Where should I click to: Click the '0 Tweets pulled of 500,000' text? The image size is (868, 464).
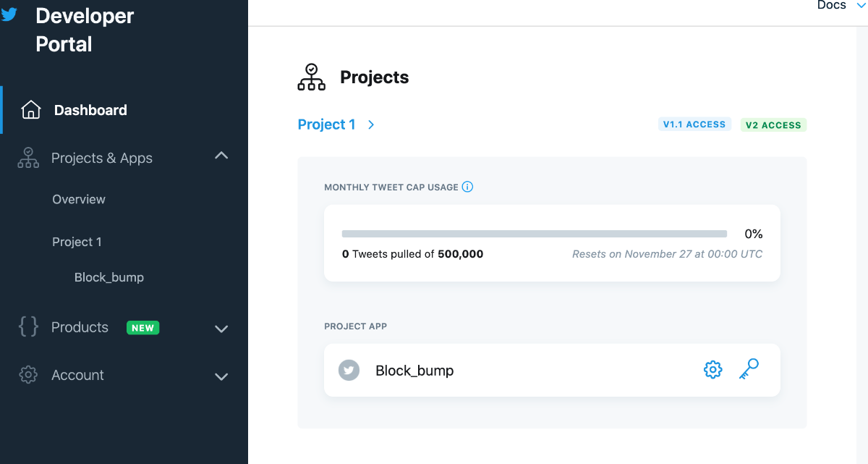(412, 254)
